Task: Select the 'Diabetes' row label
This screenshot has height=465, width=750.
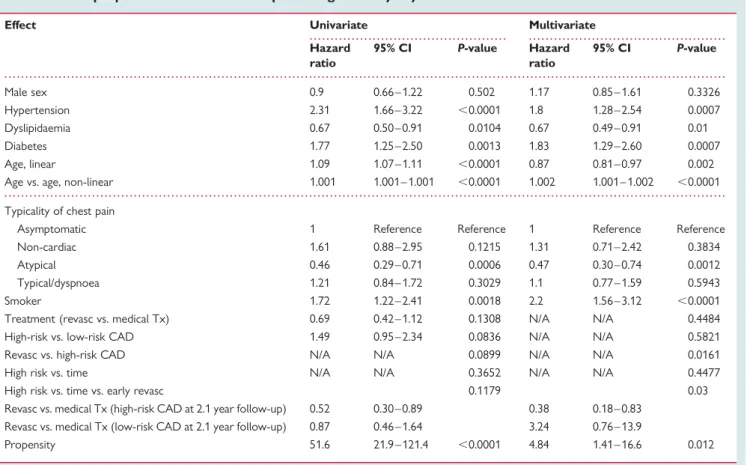Action: coord(26,146)
